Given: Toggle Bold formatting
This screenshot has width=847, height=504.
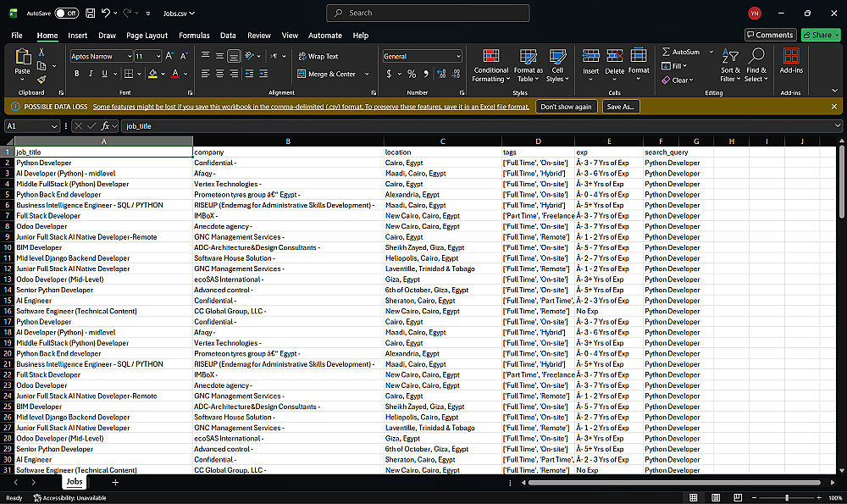Looking at the screenshot, I should point(77,74).
